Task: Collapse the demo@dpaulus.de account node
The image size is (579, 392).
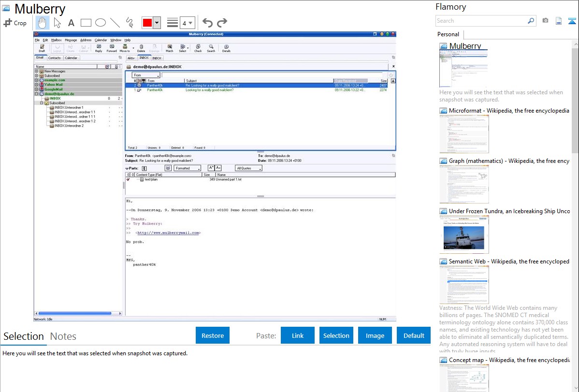Action: pos(36,94)
